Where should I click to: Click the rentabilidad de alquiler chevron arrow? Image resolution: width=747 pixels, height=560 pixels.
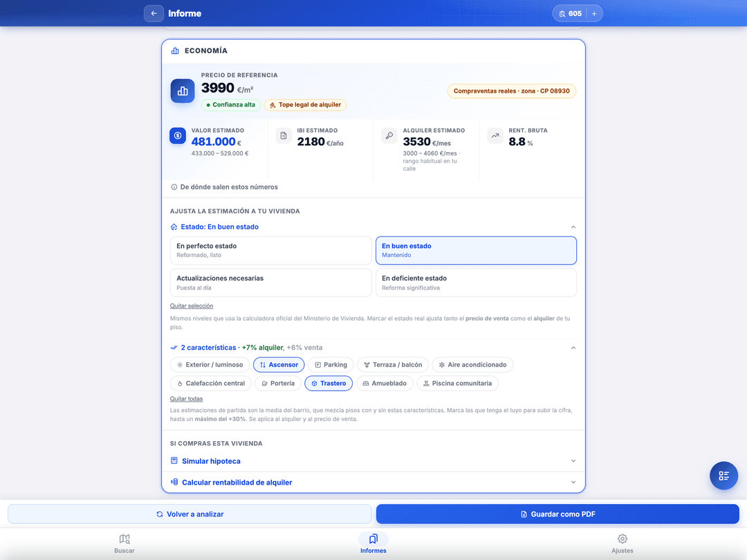[573, 483]
